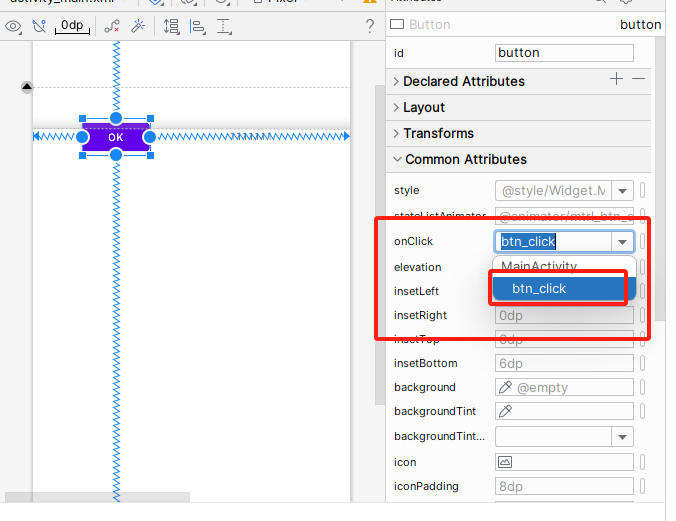Image resolution: width=676 pixels, height=521 pixels.
Task: Collapse the Common Attributes section
Action: [396, 159]
